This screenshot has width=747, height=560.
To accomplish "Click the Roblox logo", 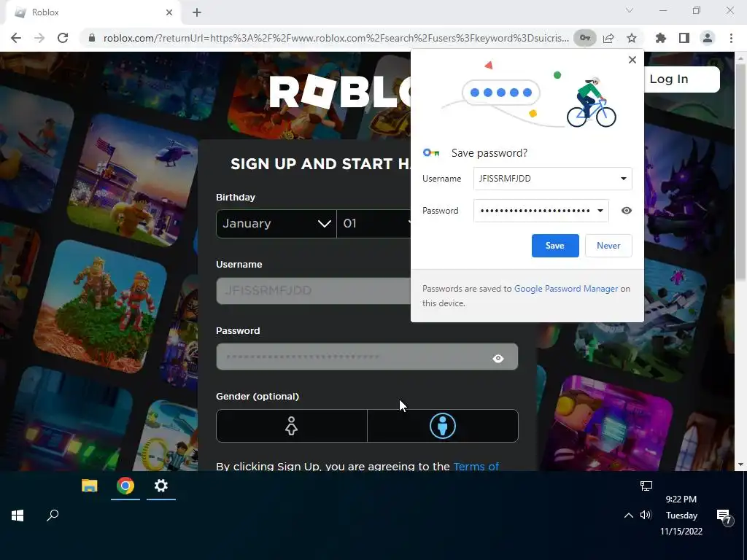I will (x=341, y=92).
